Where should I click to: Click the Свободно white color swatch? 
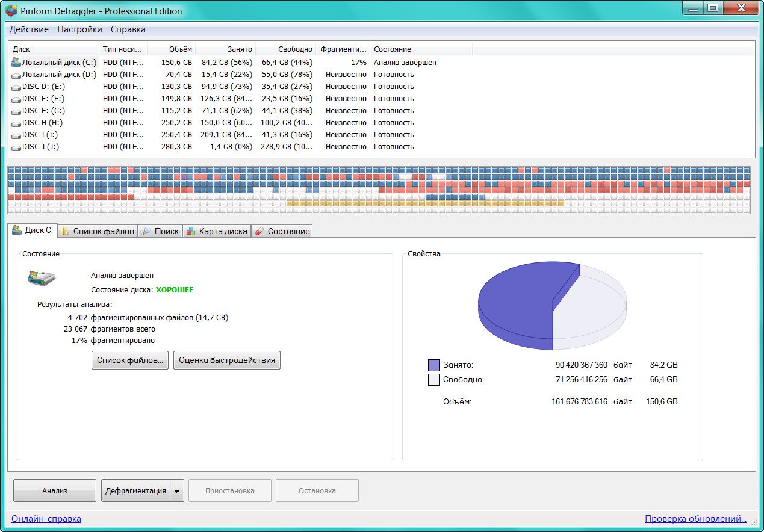434,380
